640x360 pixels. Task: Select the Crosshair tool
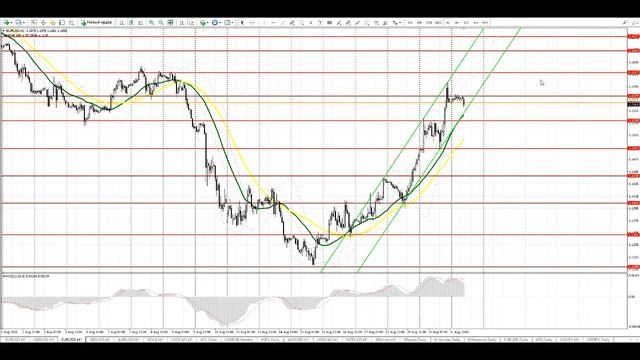[252, 22]
